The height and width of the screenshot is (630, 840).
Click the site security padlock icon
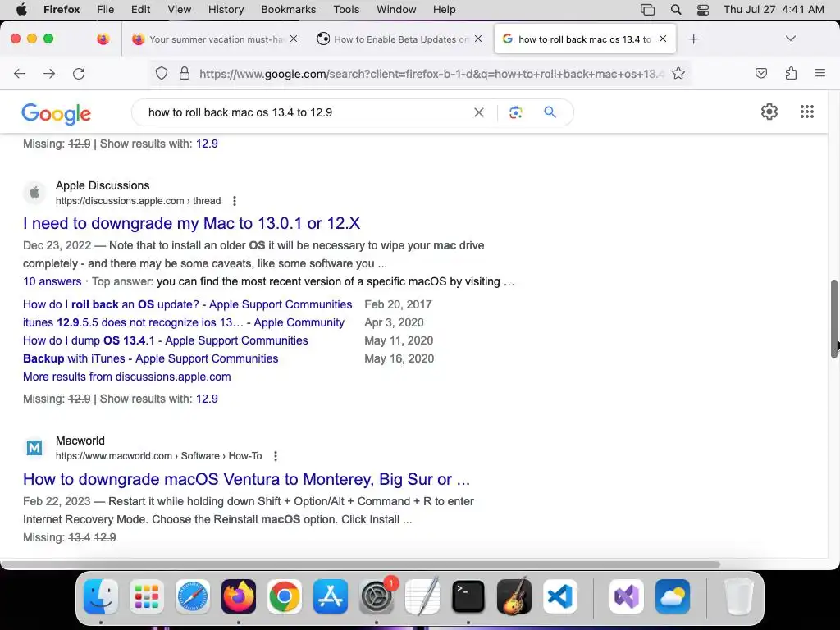coord(185,73)
